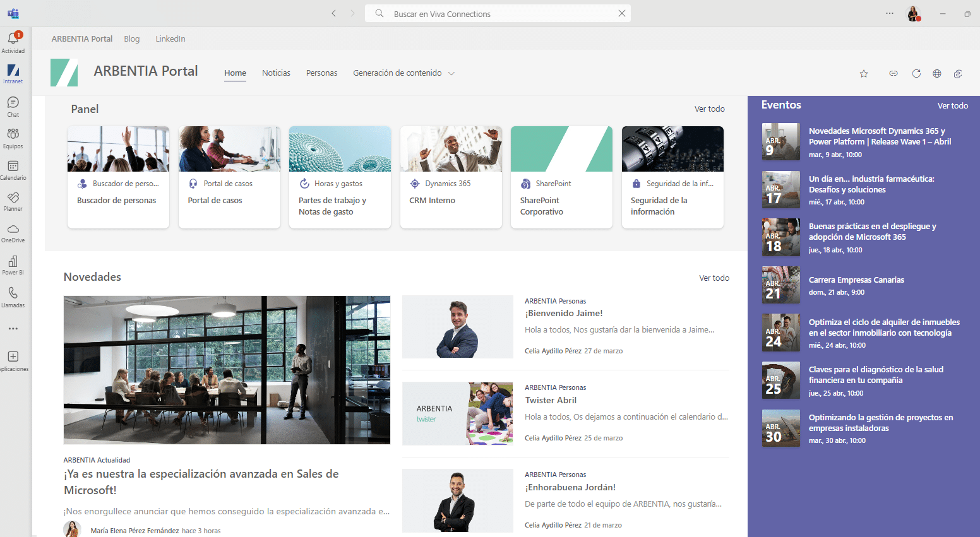The image size is (980, 537).
Task: Select the Personas tab
Action: (321, 73)
